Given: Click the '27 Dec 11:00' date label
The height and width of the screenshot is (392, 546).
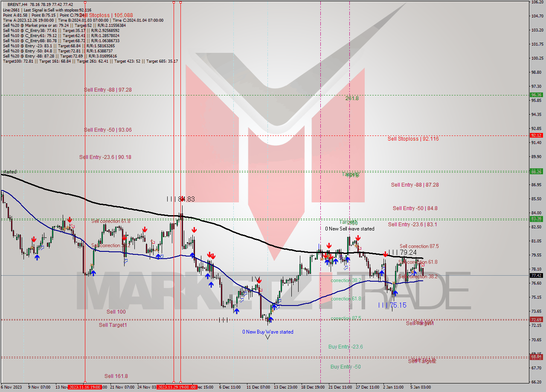Looking at the screenshot, I should pos(367,387).
